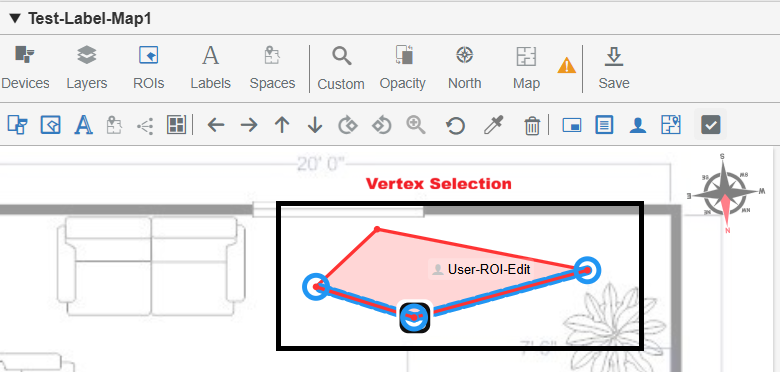Click the small window inset icon
The height and width of the screenshot is (372, 780).
[x=572, y=125]
